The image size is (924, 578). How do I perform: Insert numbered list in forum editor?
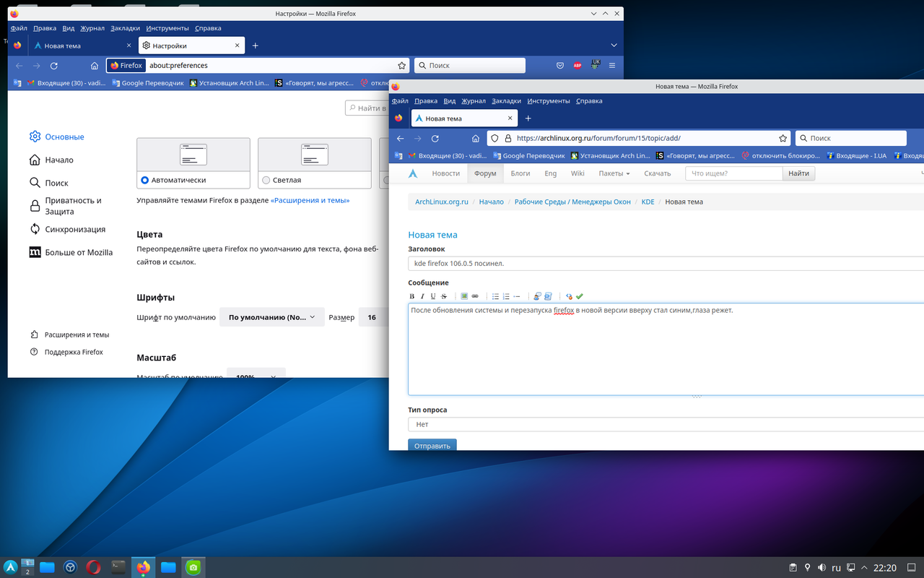click(x=506, y=296)
